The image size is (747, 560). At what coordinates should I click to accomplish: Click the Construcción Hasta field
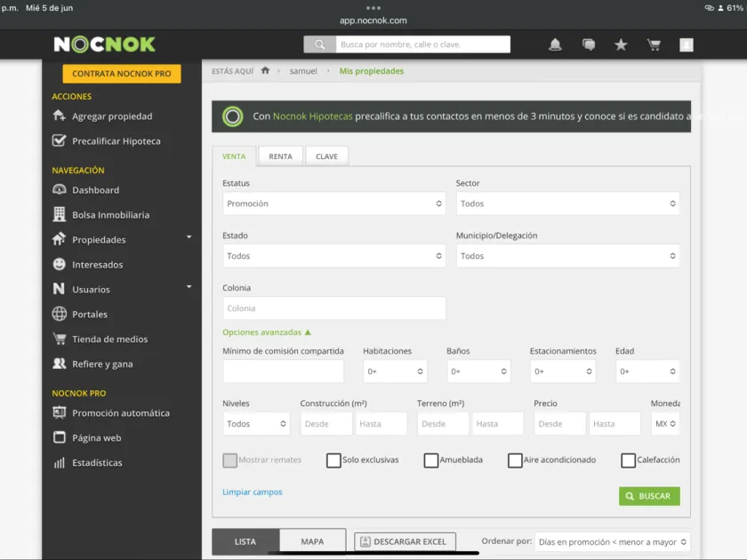[x=382, y=424]
